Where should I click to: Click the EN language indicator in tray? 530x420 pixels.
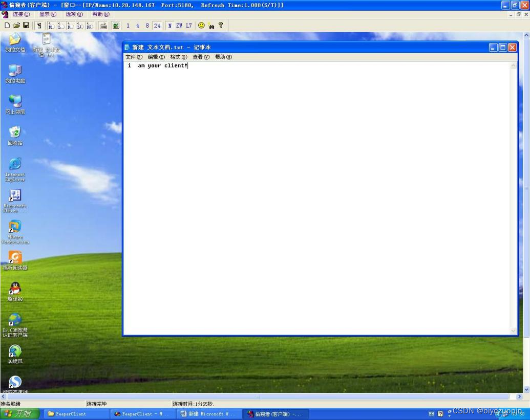pos(431,414)
